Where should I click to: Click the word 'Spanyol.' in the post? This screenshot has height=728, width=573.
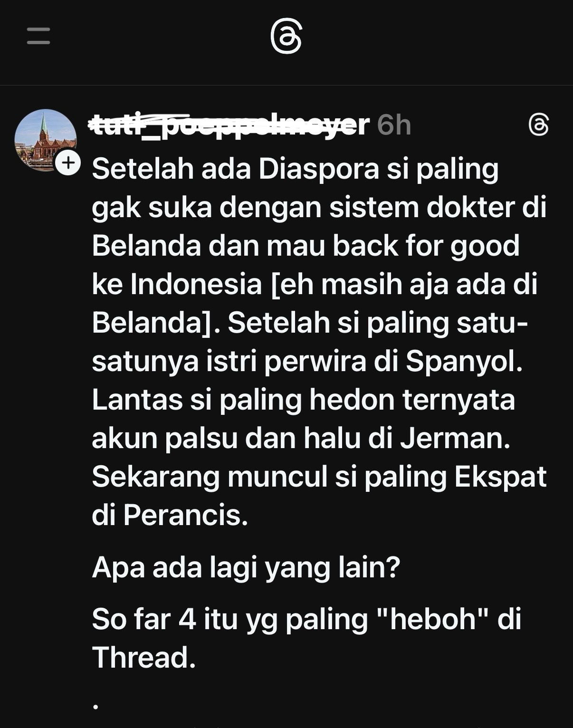pos(464,361)
